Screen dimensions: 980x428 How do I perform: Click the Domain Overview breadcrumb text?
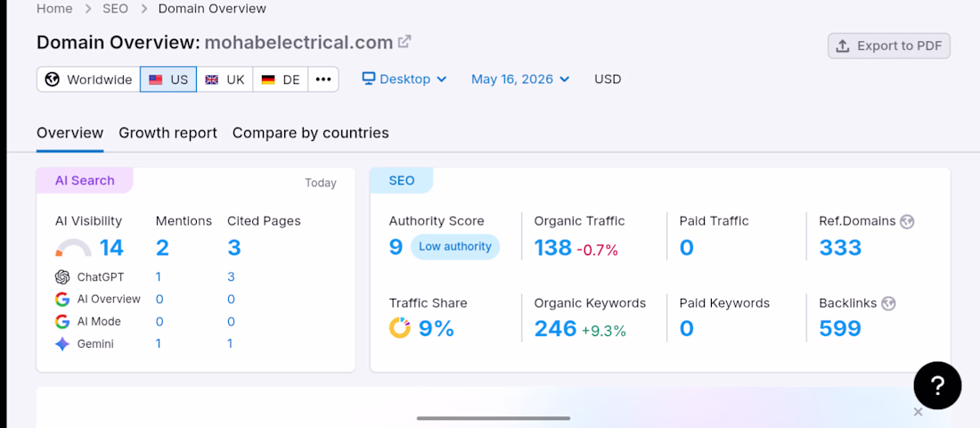[213, 9]
